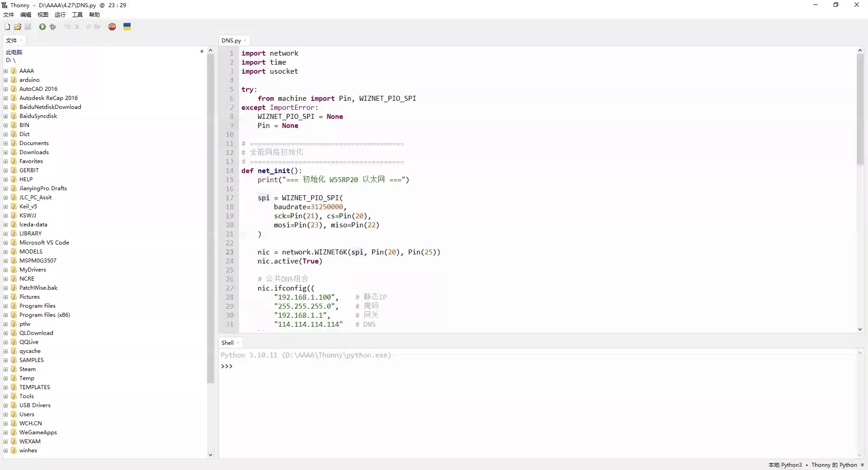The width and height of the screenshot is (868, 470).
Task: Open the 视图 (View) menu
Action: 43,15
